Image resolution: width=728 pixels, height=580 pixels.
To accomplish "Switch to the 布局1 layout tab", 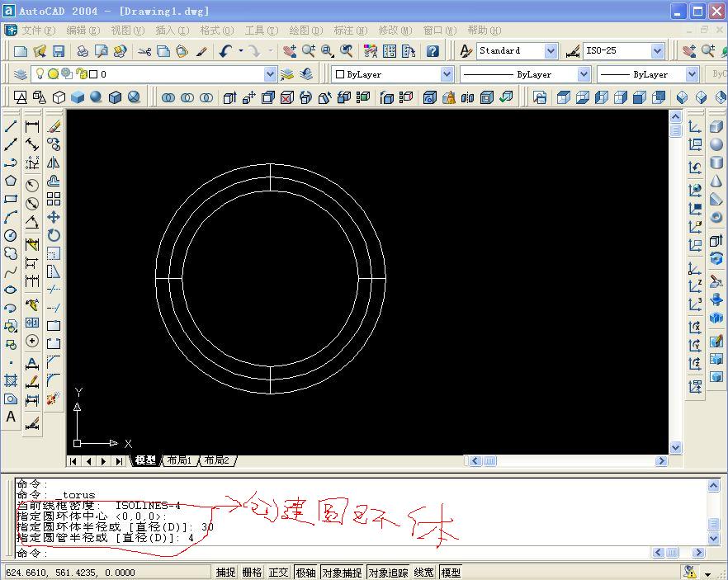I will click(180, 460).
